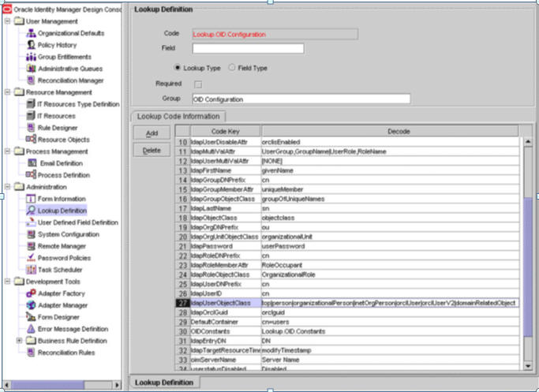Viewport: 539px width, 392px height.
Task: Click the Lookup.OID.Constants decode cell
Action: (391, 331)
